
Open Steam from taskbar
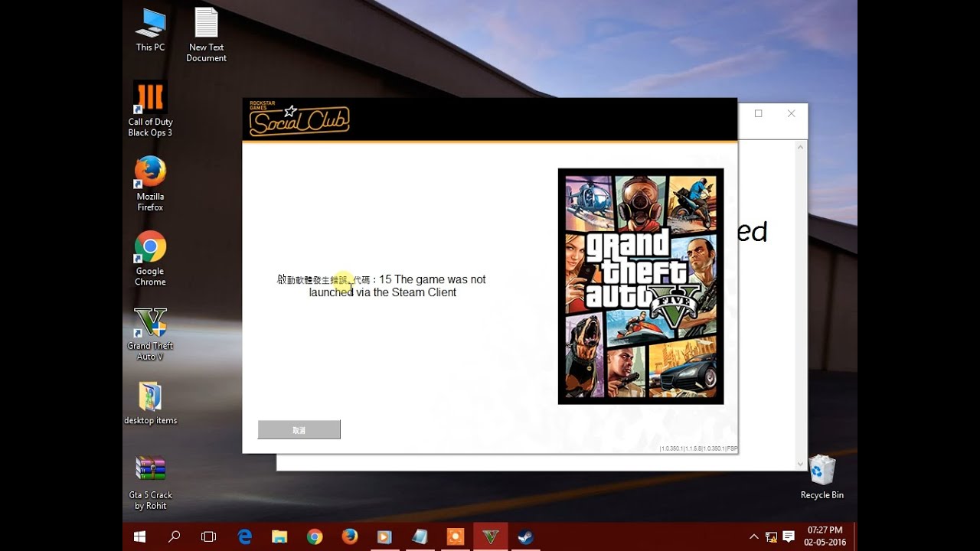[525, 536]
